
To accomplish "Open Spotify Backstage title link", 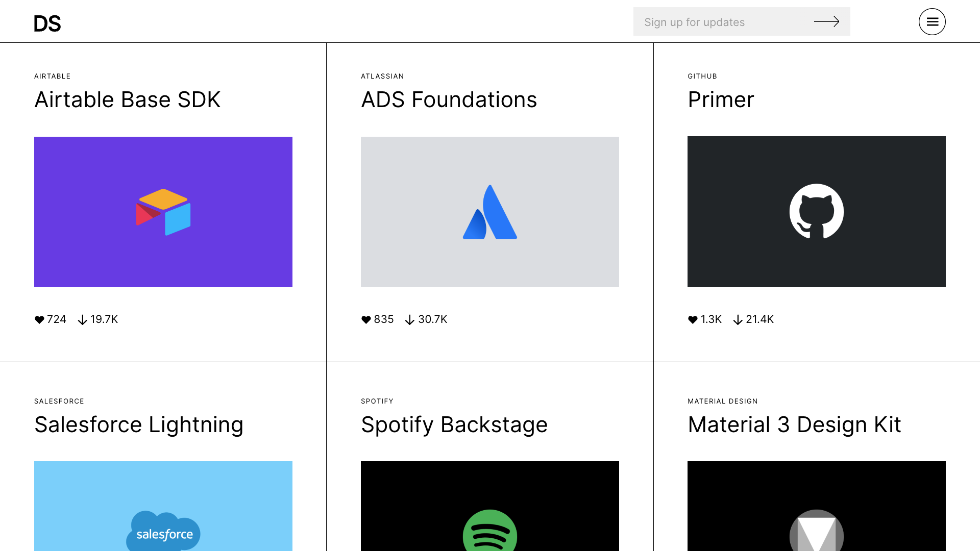I will (454, 425).
